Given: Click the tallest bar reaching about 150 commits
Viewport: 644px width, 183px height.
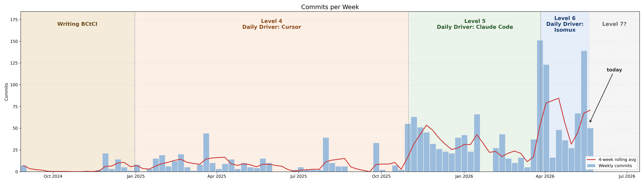Looking at the screenshot, I should [x=540, y=106].
